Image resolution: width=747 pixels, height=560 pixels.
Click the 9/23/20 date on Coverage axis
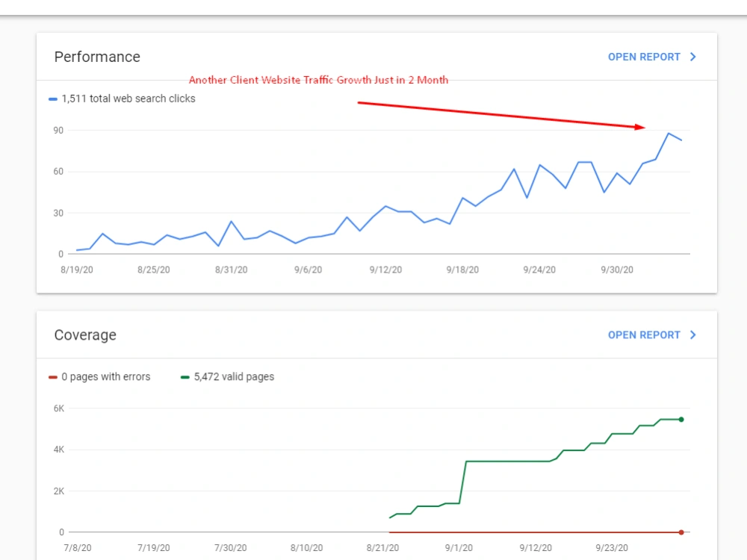click(x=612, y=548)
